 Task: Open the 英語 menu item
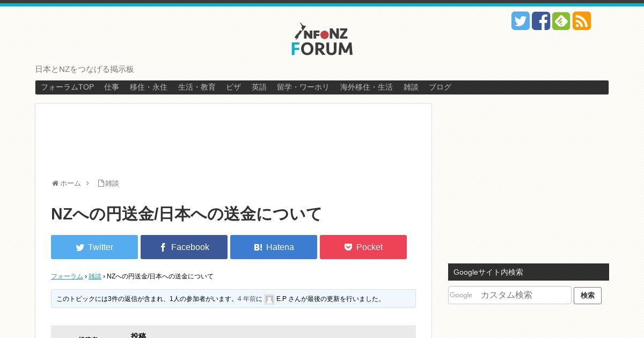[x=259, y=87]
